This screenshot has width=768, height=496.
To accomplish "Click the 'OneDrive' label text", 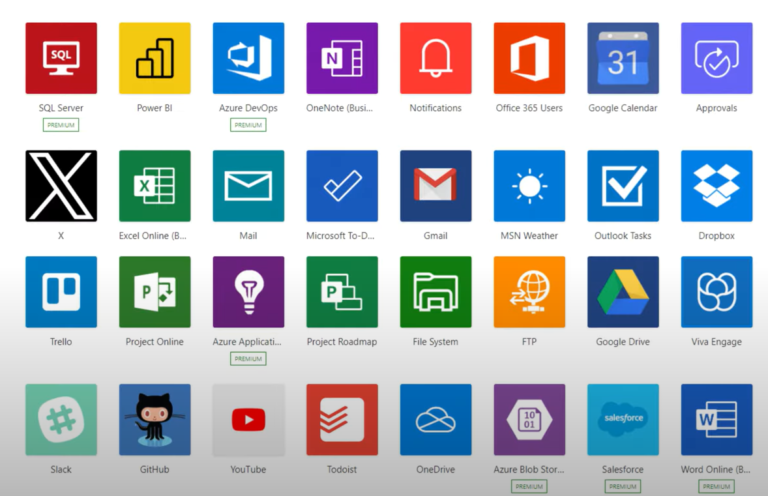I will [x=435, y=469].
